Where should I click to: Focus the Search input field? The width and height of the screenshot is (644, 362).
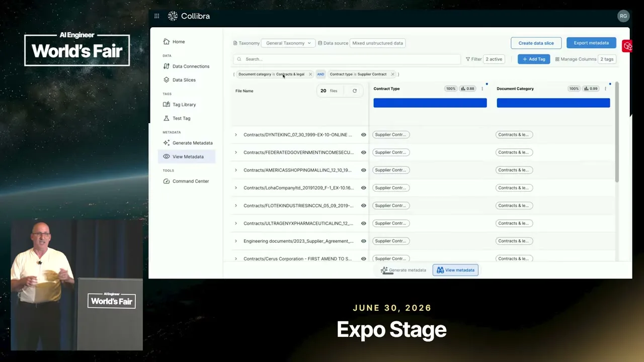click(347, 59)
